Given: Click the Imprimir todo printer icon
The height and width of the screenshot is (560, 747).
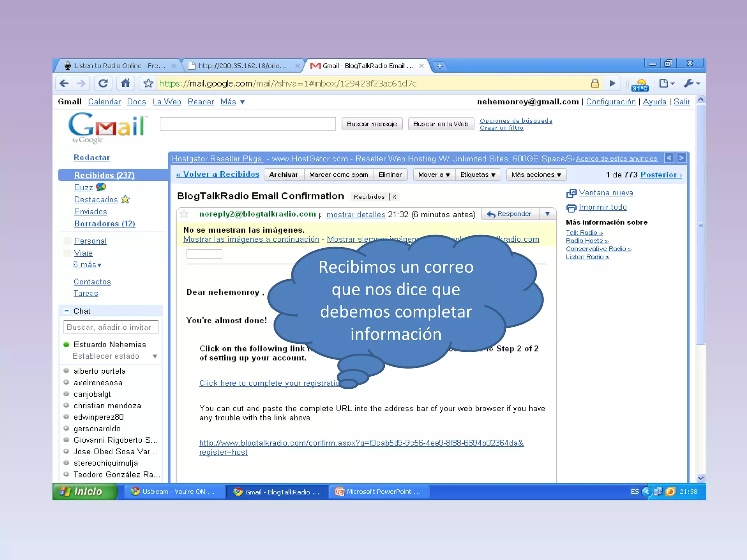Looking at the screenshot, I should coord(571,208).
